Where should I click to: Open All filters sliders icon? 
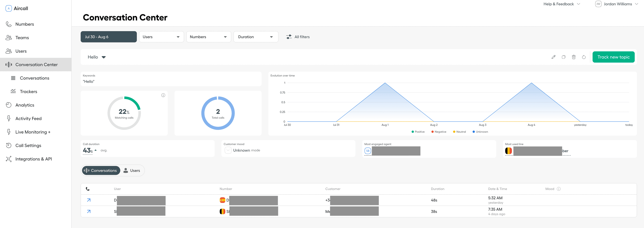pos(289,37)
